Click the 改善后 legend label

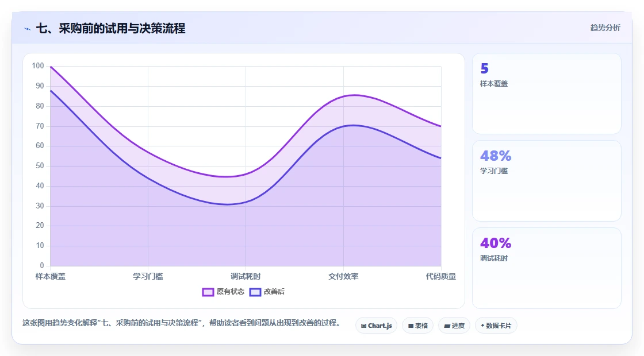tap(274, 292)
